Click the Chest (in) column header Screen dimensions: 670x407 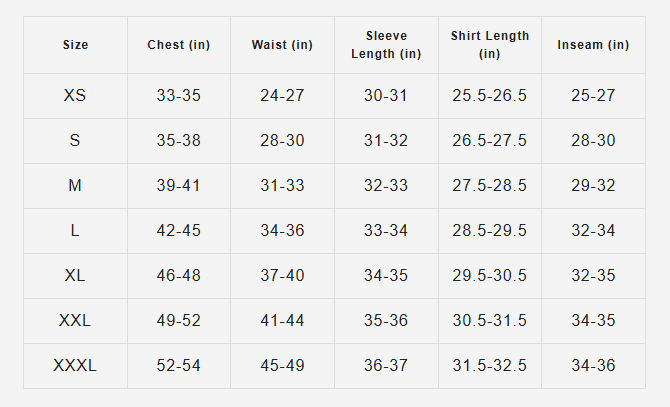(179, 45)
